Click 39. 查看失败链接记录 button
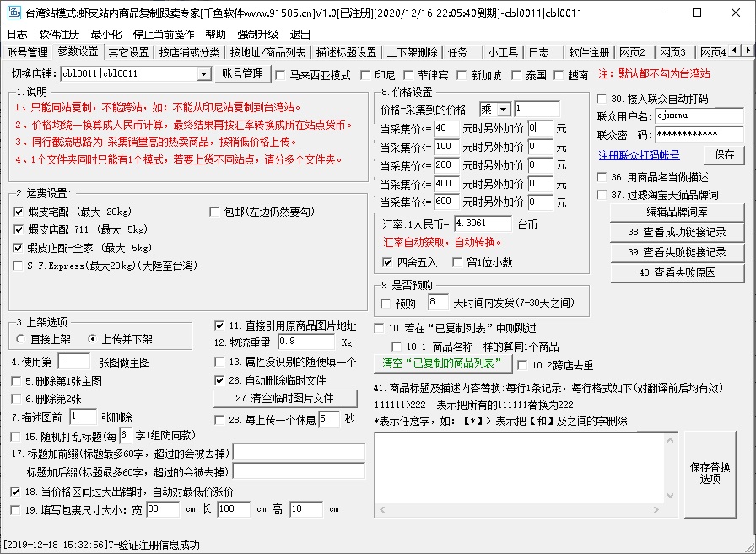Image resolution: width=756 pixels, height=554 pixels. click(677, 252)
